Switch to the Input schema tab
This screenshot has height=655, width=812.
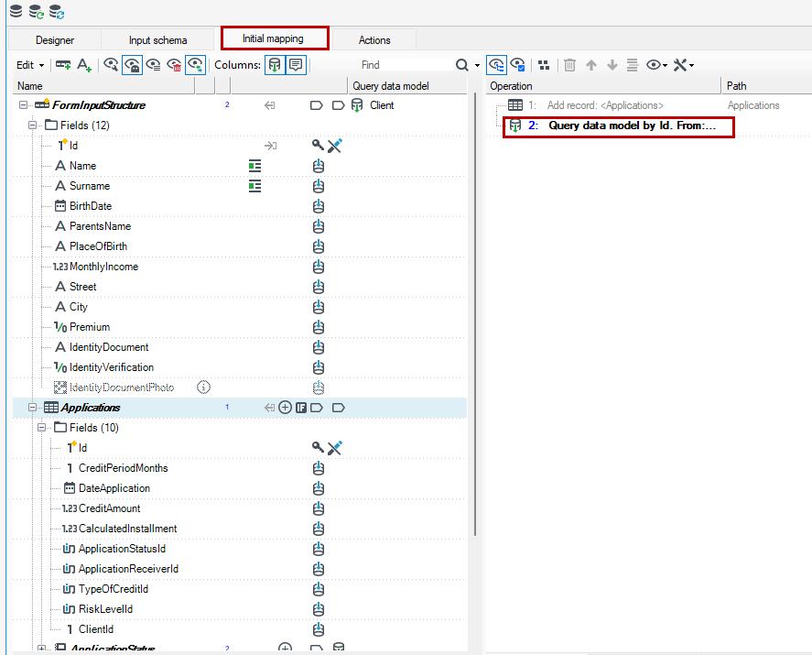click(x=157, y=40)
